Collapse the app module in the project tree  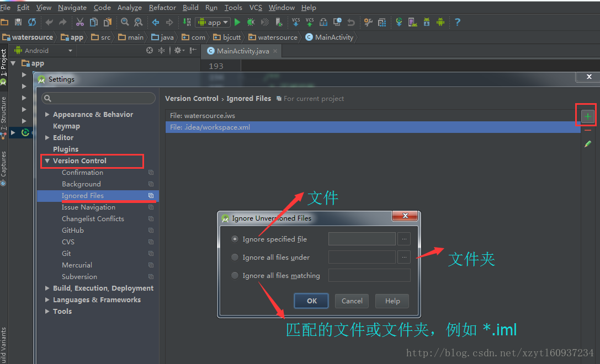coord(13,63)
